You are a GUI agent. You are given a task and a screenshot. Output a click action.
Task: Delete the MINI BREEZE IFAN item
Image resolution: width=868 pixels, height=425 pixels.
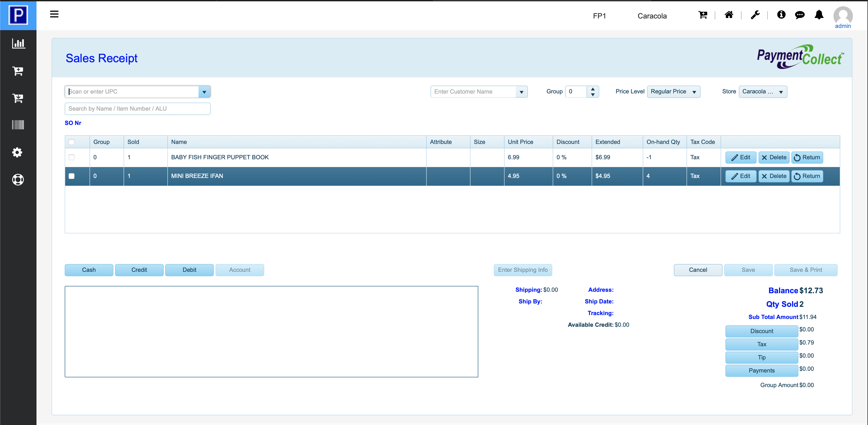[x=774, y=176]
